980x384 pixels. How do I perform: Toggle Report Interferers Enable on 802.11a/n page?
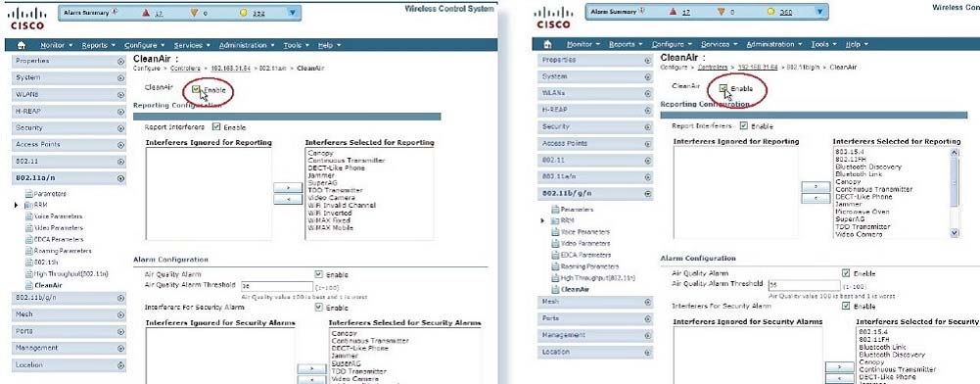pyautogui.click(x=216, y=127)
